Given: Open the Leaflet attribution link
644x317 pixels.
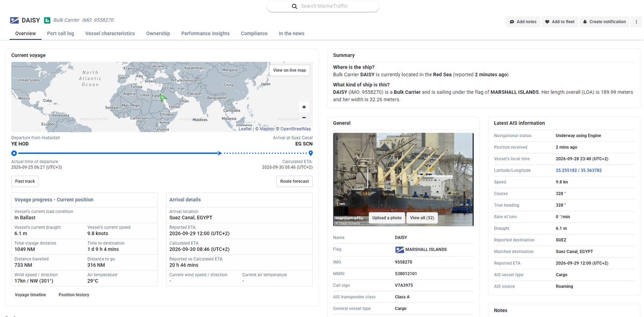Looking at the screenshot, I should tap(245, 129).
